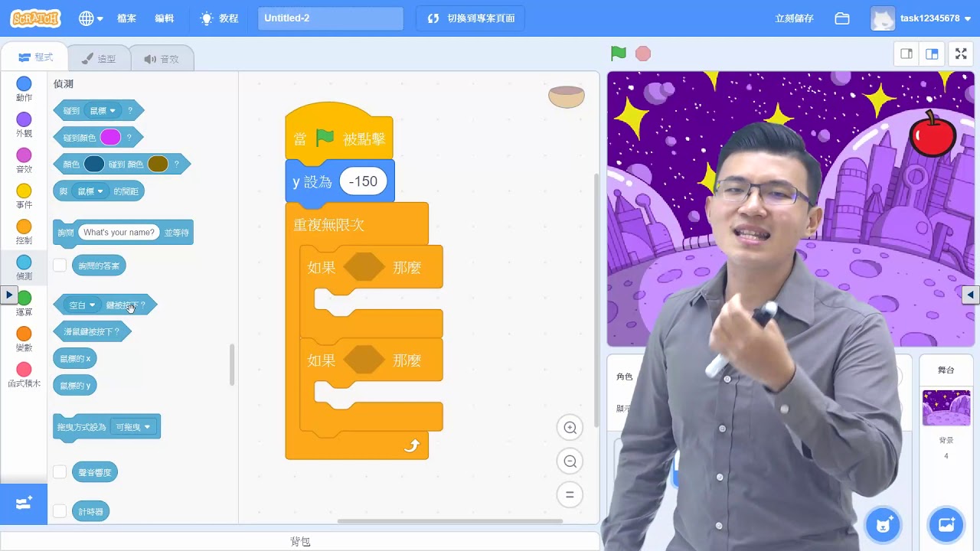This screenshot has width=980, height=551.
Task: Select the 控制 control category
Action: (24, 232)
